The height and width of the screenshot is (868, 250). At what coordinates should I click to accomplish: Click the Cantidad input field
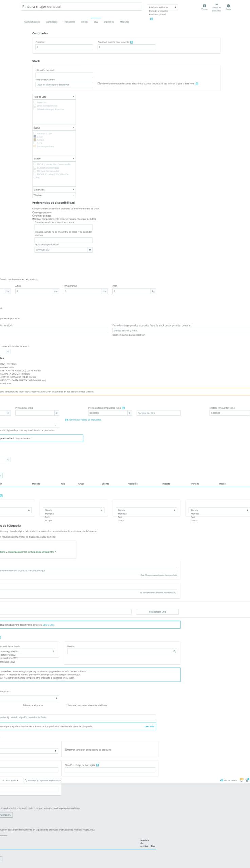tap(64, 47)
